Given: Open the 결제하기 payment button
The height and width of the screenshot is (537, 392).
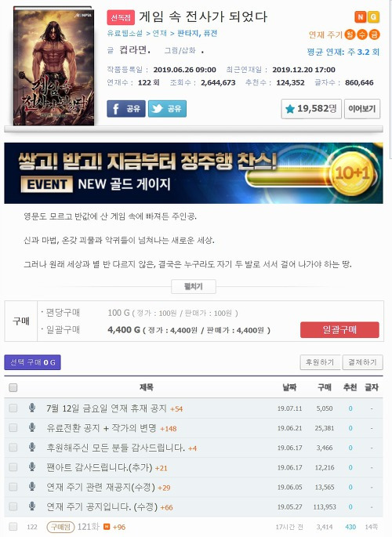Looking at the screenshot, I should pyautogui.click(x=362, y=362).
